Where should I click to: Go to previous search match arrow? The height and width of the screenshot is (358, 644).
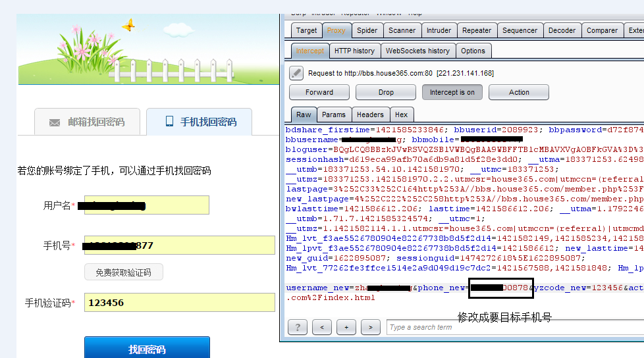[322, 327]
